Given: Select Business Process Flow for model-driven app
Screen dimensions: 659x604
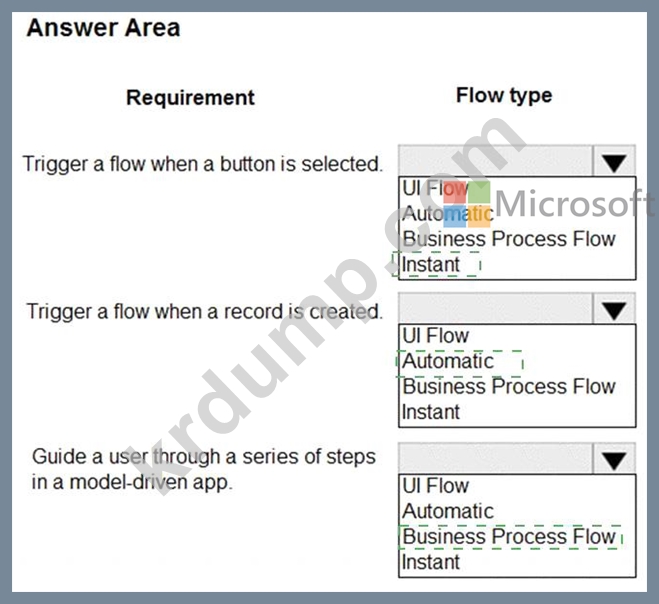Looking at the screenshot, I should (x=509, y=537).
